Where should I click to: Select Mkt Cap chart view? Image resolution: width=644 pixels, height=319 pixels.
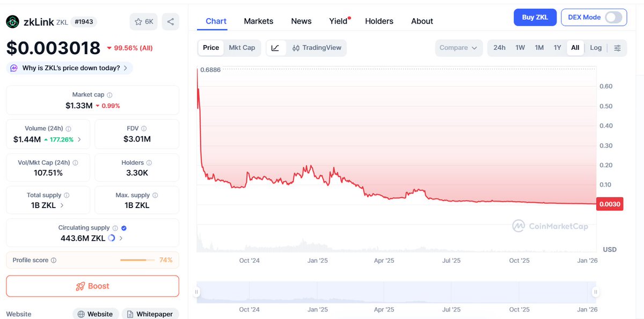coord(242,48)
